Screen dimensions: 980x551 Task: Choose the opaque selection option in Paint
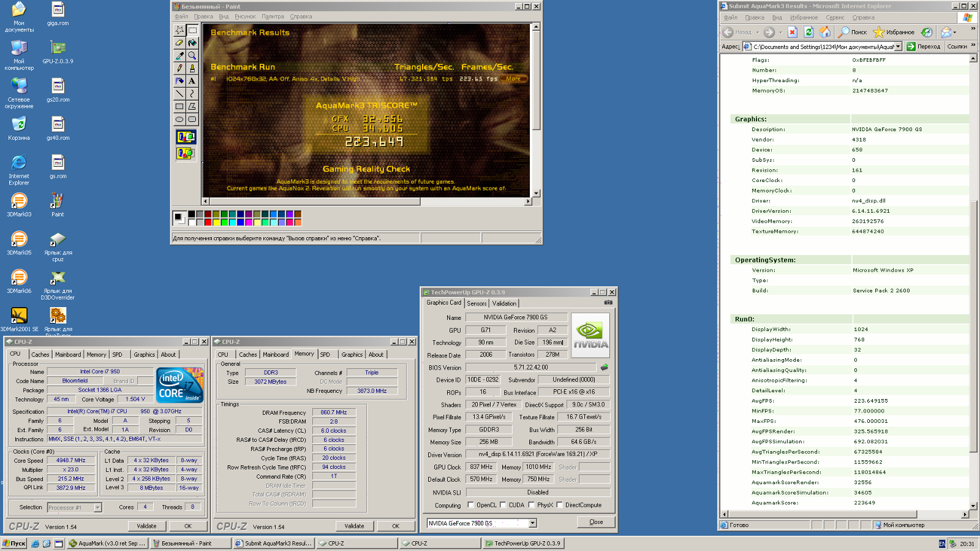point(186,137)
